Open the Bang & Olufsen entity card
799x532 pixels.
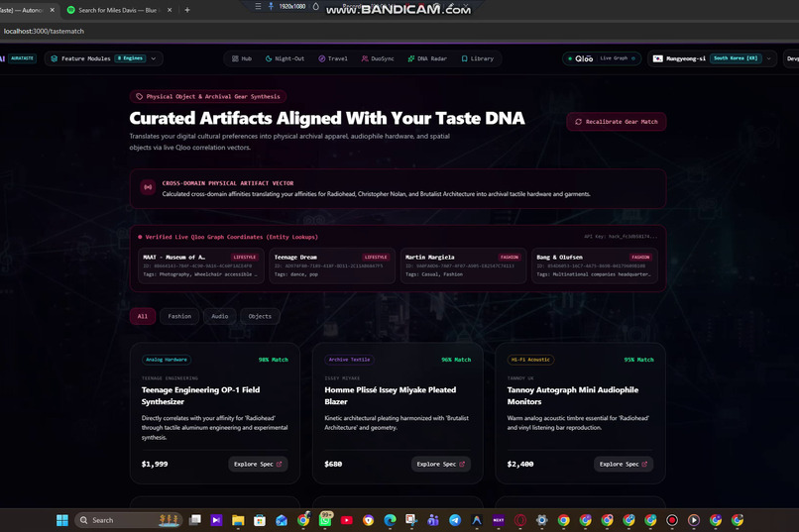(x=594, y=266)
